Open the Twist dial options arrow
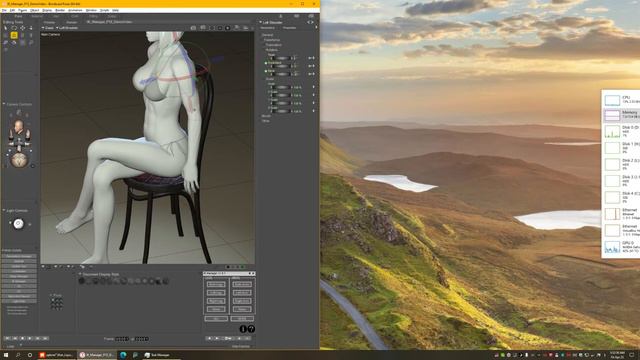Viewport: 640px width, 360px height. (x=313, y=58)
